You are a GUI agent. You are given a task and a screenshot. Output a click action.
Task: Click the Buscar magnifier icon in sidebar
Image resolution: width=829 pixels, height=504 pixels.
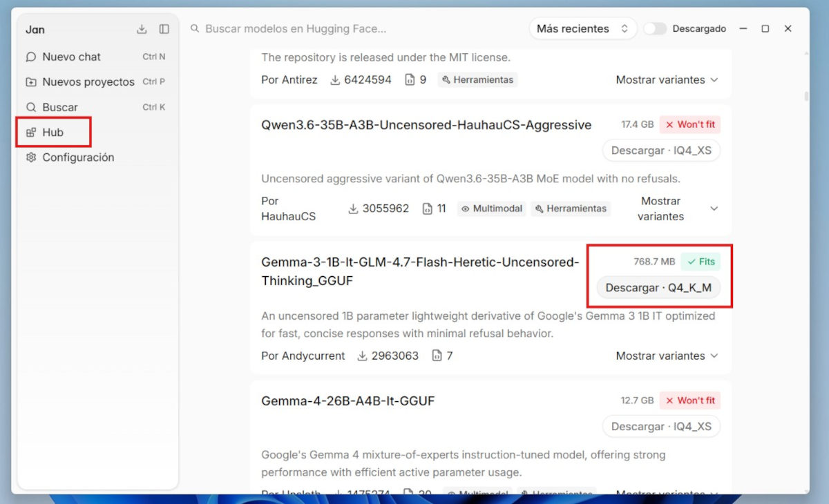click(x=31, y=107)
